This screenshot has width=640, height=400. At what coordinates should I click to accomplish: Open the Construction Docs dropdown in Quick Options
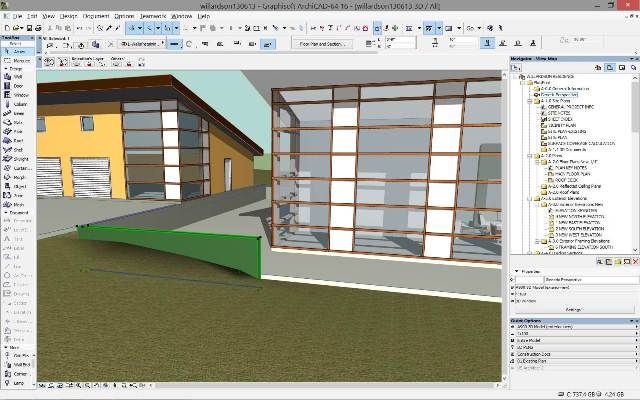click(x=575, y=354)
